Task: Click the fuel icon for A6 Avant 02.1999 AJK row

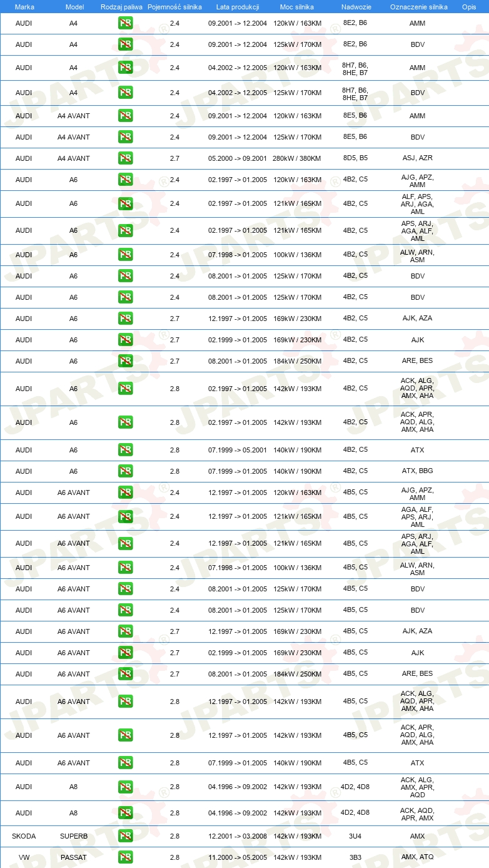Action: point(126,653)
